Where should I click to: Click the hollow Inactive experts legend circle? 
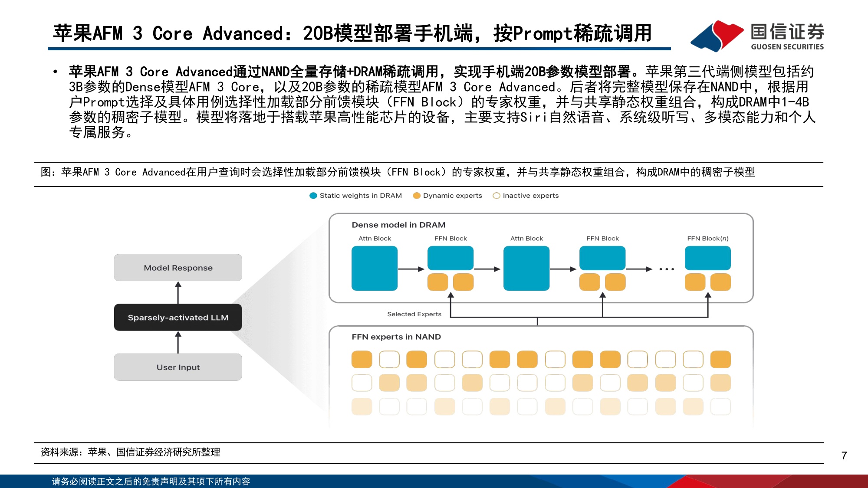[x=496, y=196]
